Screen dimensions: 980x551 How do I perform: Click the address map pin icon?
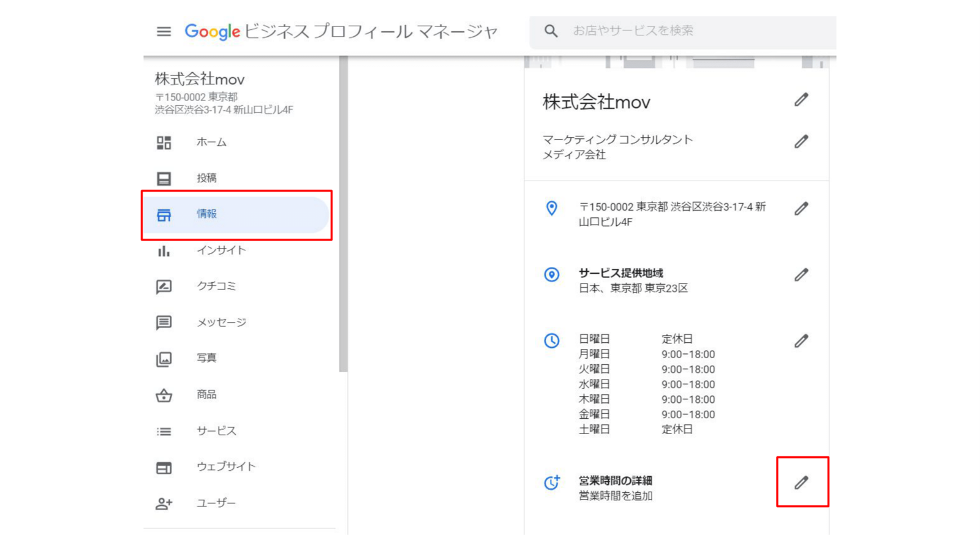(x=552, y=208)
